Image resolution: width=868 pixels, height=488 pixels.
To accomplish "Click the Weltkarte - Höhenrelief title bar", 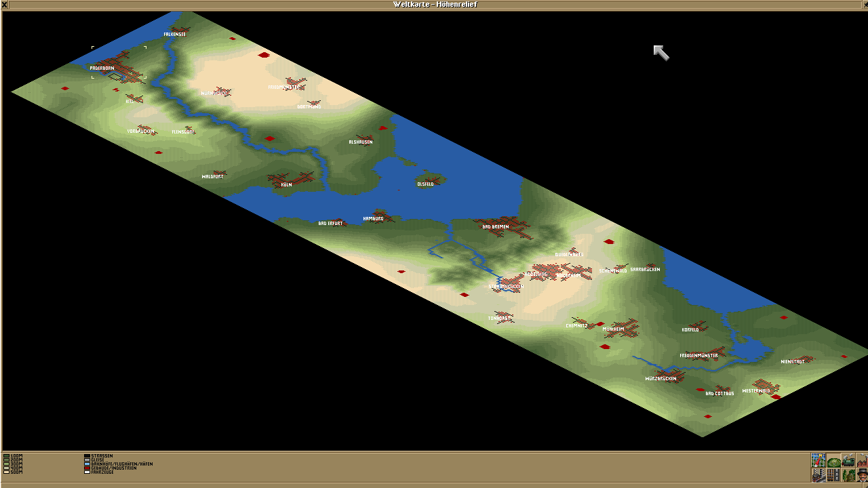I will point(434,5).
